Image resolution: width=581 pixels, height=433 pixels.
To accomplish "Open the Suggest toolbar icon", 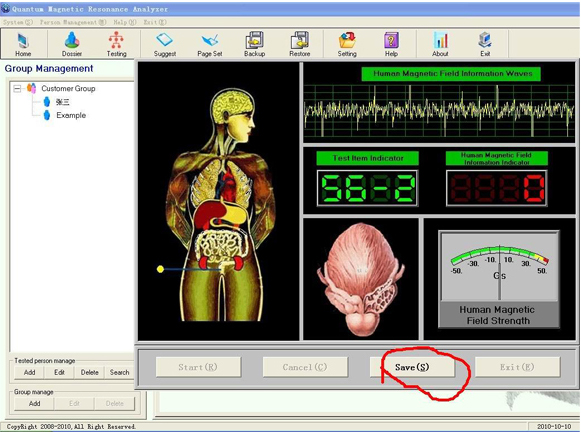I will tap(165, 44).
